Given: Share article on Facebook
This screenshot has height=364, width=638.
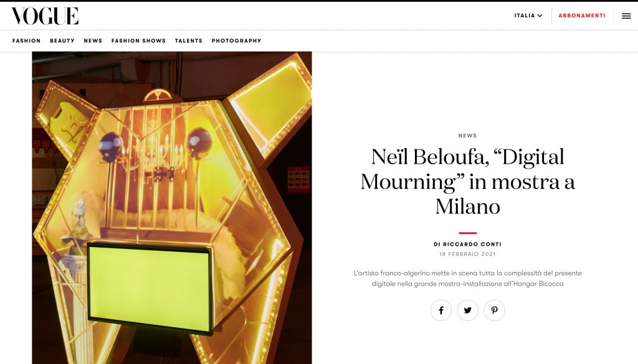Looking at the screenshot, I should [x=441, y=310].
